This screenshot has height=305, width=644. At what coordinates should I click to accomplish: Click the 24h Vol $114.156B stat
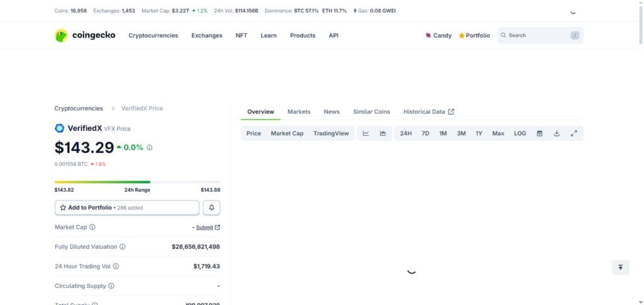point(236,11)
